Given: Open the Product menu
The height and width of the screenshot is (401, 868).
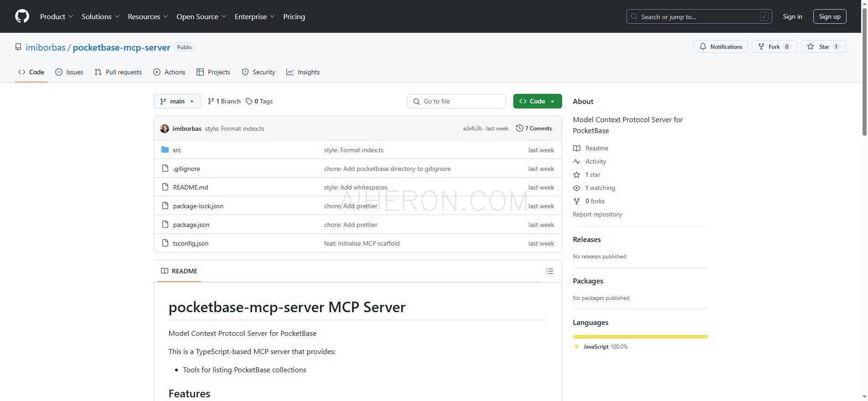Looking at the screenshot, I should coord(57,16).
